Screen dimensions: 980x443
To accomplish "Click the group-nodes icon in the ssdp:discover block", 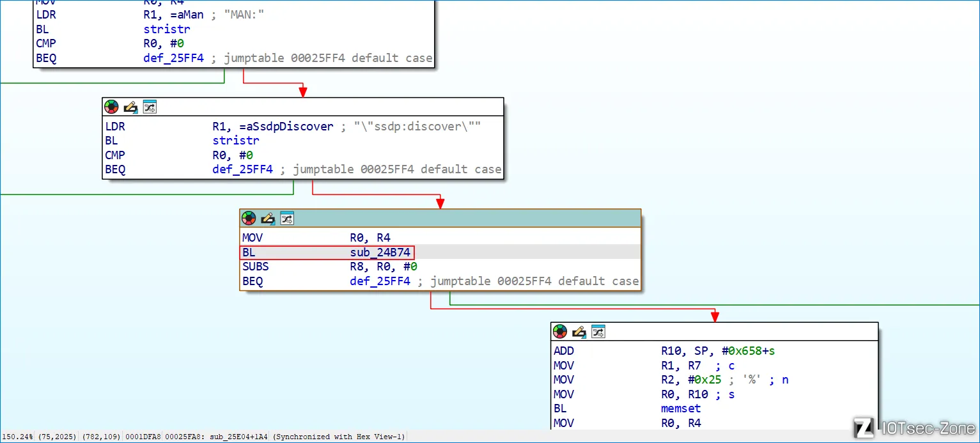I will point(150,107).
